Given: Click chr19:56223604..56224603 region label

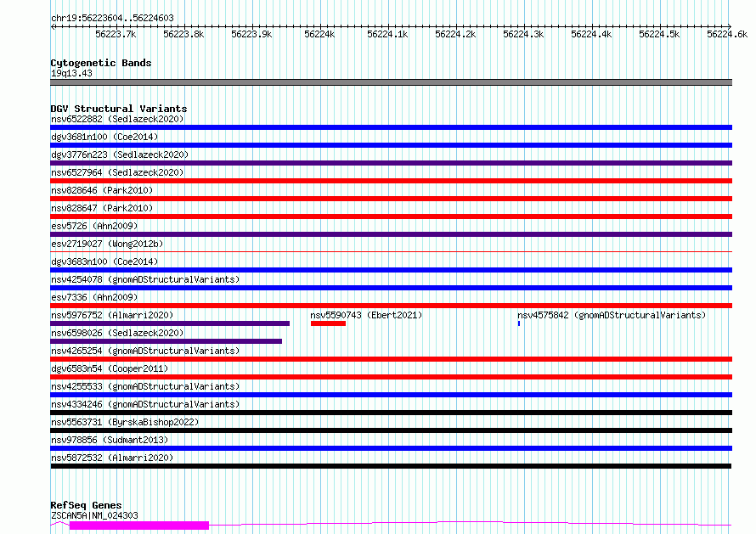Looking at the screenshot, I should click(x=112, y=18).
